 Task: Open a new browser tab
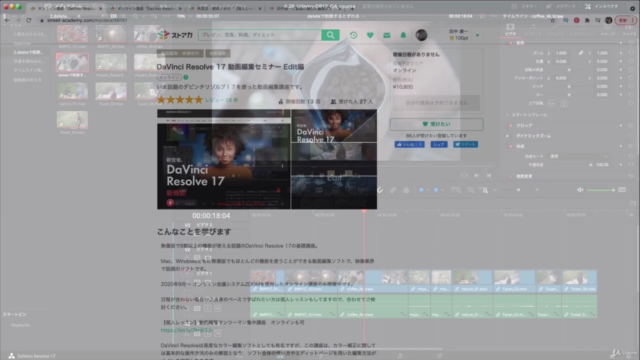coord(352,8)
